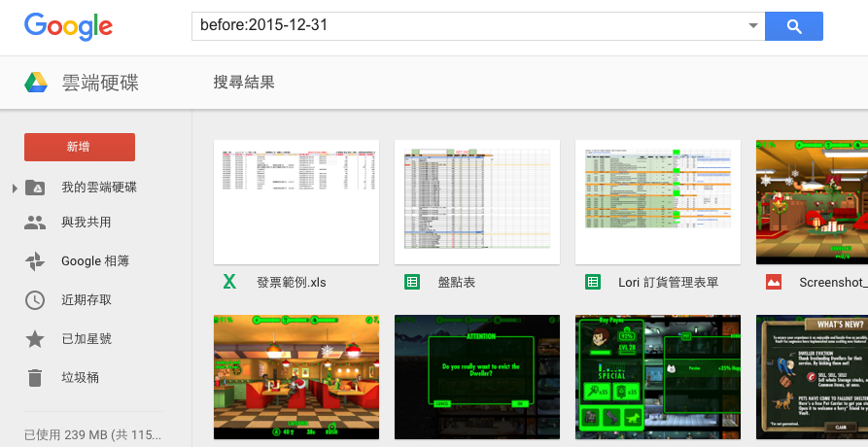Click the file name 發票範例.xls
The height and width of the screenshot is (447, 868).
[292, 282]
